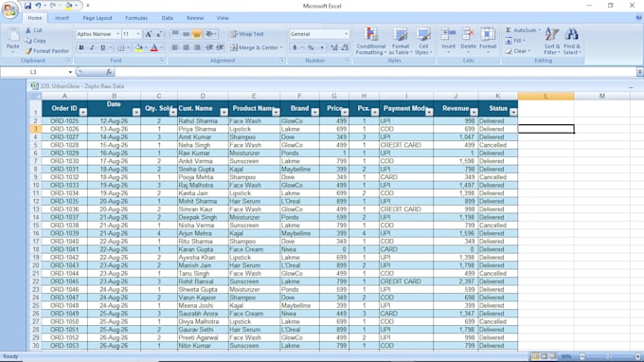Undo the last action
The height and width of the screenshot is (362, 644).
coord(38,6)
